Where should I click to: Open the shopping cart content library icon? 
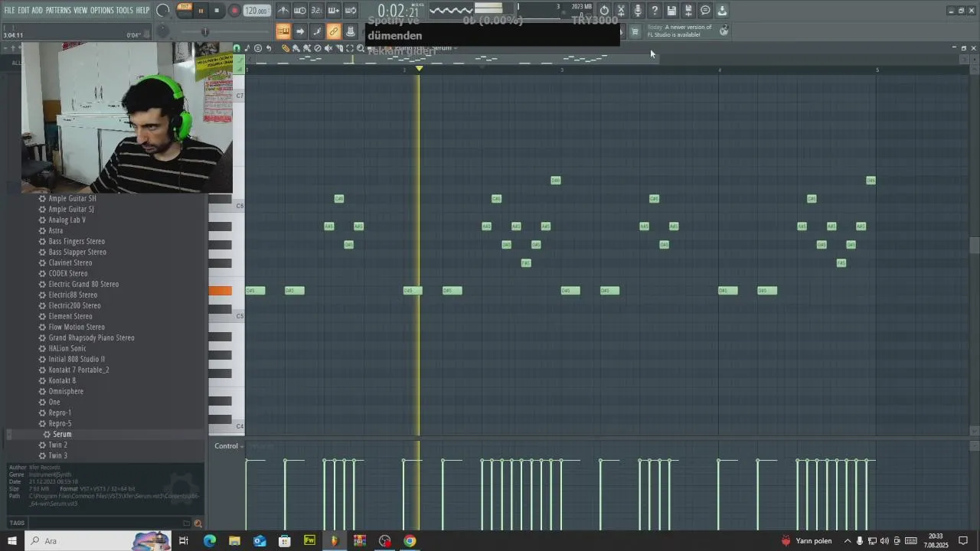click(x=635, y=31)
